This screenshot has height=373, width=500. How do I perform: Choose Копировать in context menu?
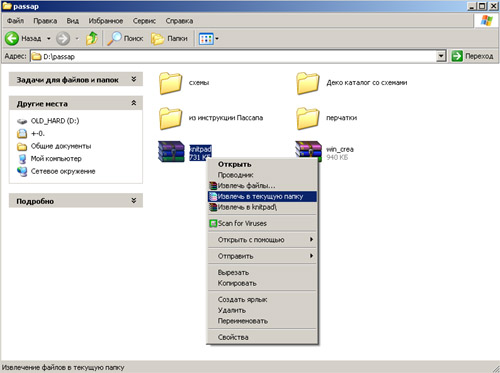(262, 283)
